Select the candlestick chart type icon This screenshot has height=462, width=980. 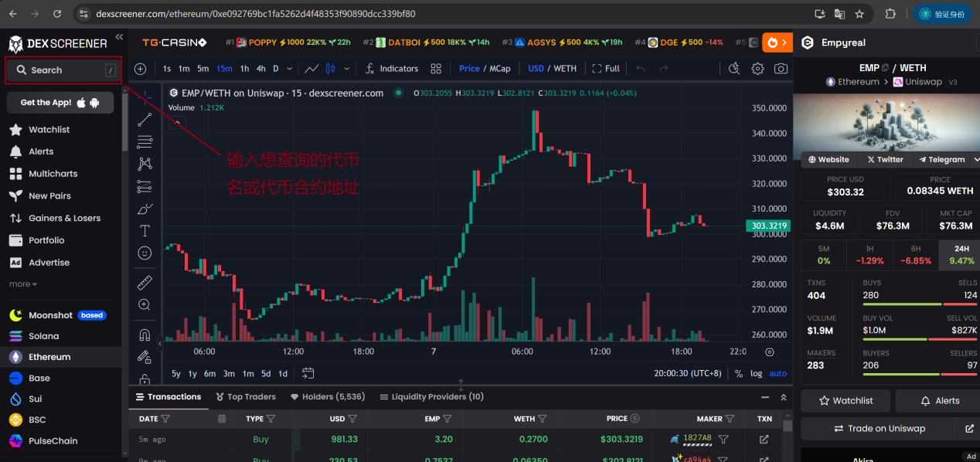[331, 69]
